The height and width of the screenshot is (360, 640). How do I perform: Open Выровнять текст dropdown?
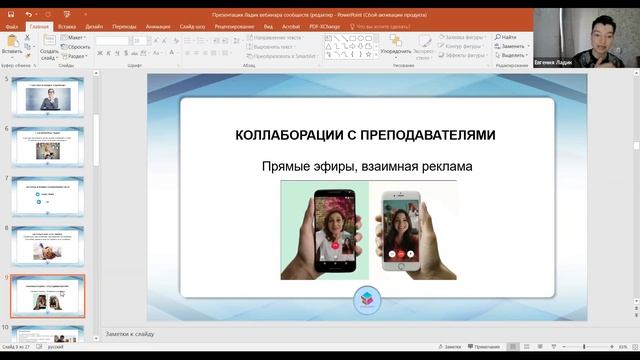tap(271, 47)
